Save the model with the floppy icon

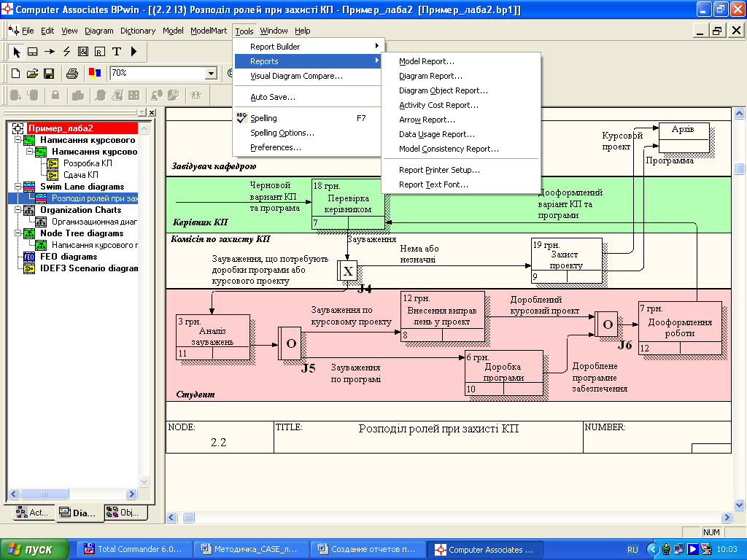tap(49, 74)
